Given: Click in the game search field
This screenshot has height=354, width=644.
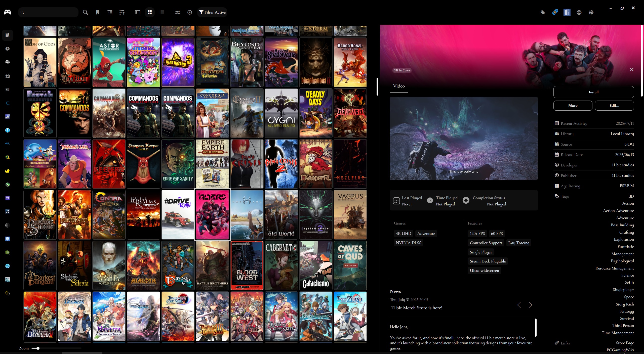Looking at the screenshot, I should pyautogui.click(x=48, y=12).
